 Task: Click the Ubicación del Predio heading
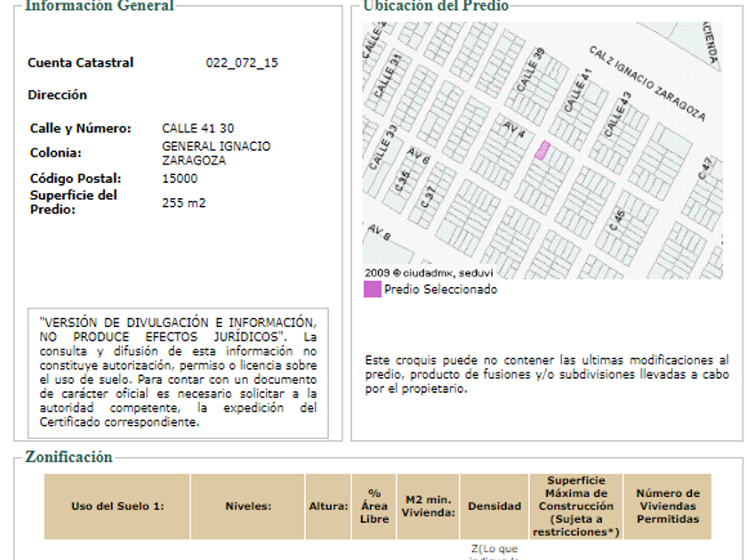[436, 5]
